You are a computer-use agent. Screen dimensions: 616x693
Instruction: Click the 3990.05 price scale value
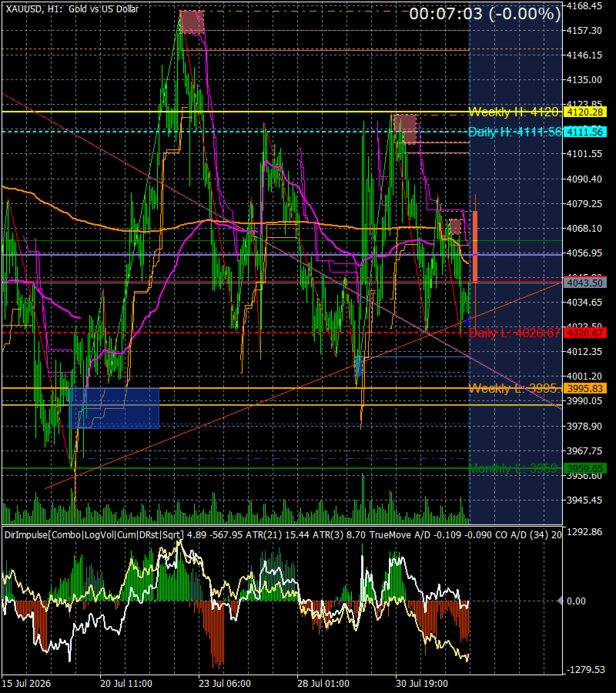(584, 401)
